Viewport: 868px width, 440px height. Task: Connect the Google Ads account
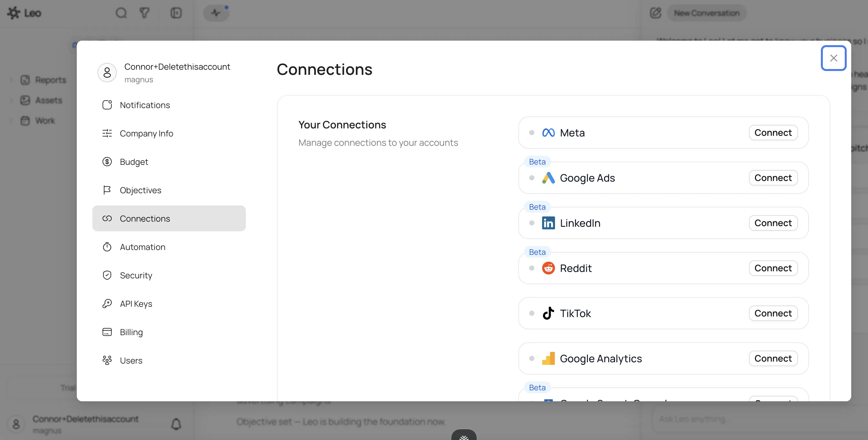coord(773,178)
